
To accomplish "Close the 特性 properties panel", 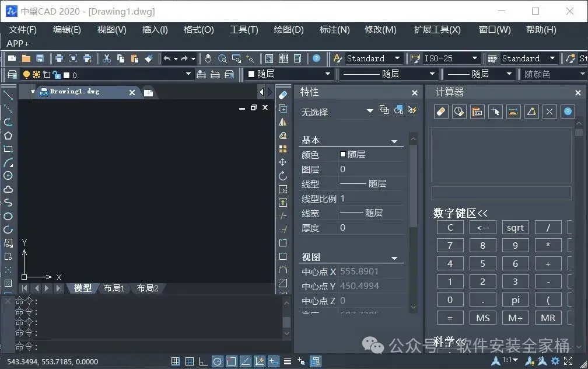I will click(x=414, y=93).
